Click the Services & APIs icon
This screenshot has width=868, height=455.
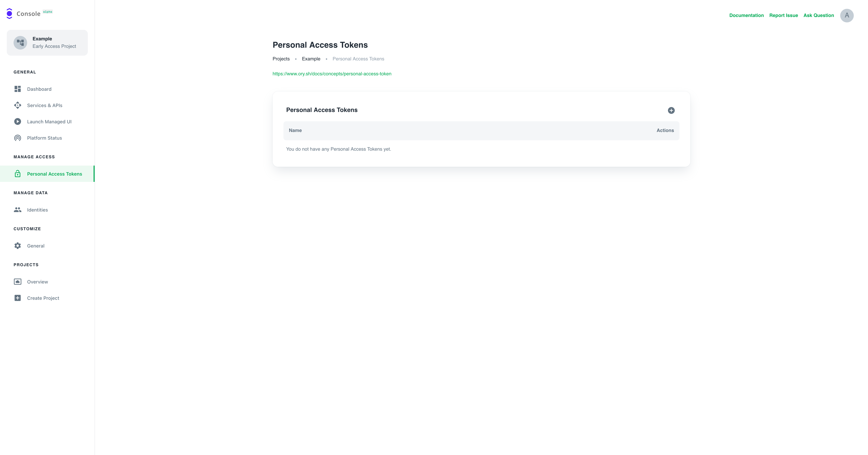click(x=17, y=105)
